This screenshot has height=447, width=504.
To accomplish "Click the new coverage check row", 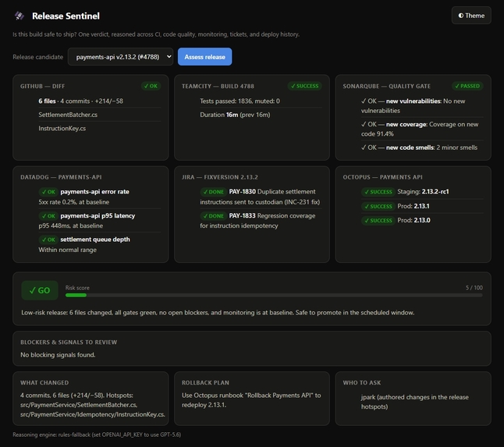I will click(x=422, y=129).
